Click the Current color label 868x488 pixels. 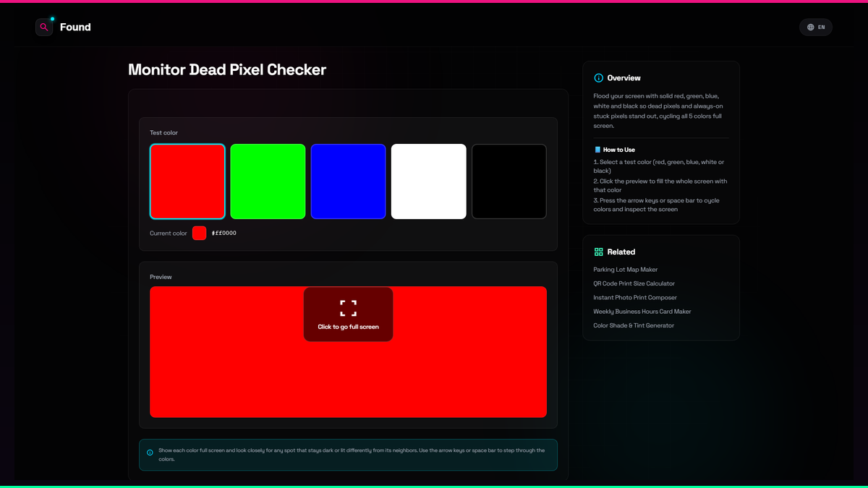click(169, 234)
